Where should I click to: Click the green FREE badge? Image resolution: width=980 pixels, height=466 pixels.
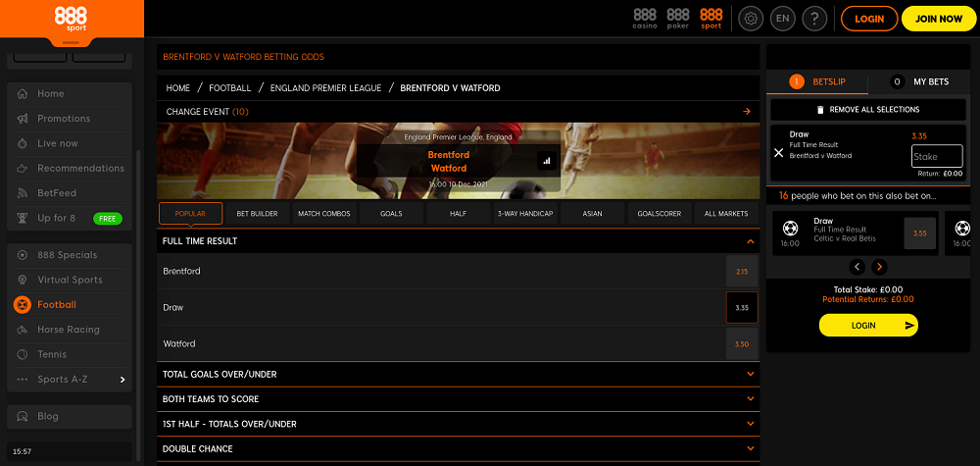coord(108,219)
